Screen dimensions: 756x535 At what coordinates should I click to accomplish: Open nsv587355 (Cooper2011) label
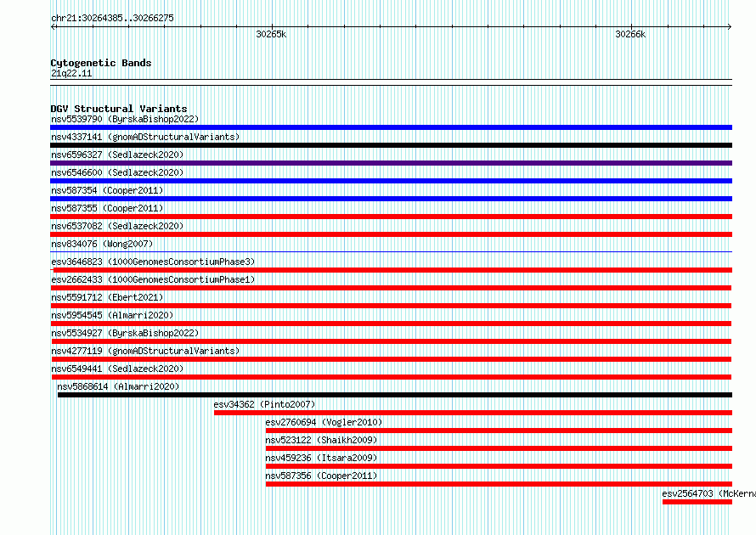pos(107,208)
